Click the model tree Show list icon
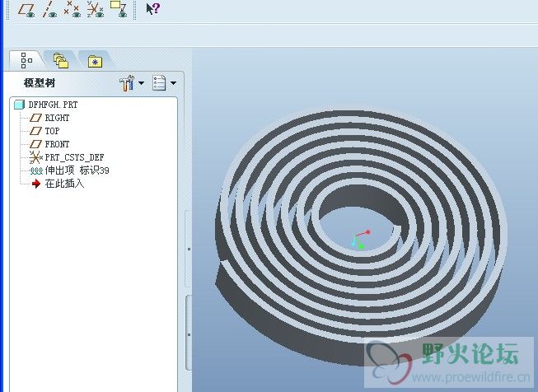The image size is (538, 392). click(159, 83)
